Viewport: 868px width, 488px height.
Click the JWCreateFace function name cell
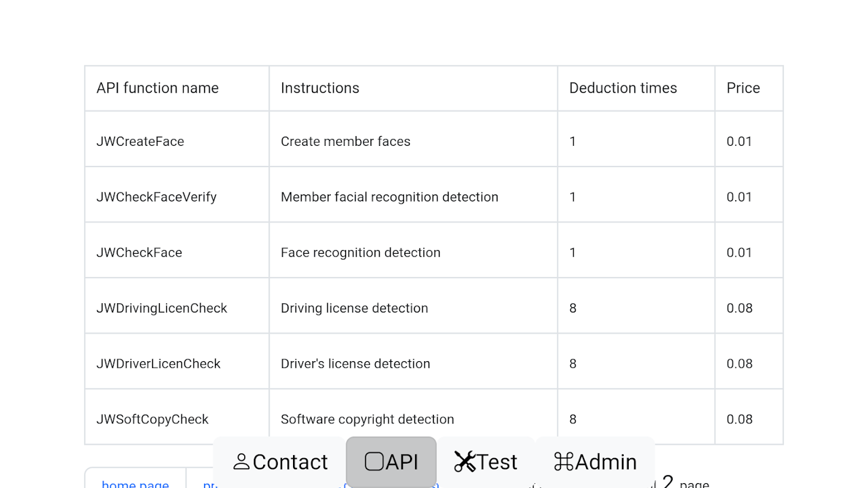coord(140,142)
